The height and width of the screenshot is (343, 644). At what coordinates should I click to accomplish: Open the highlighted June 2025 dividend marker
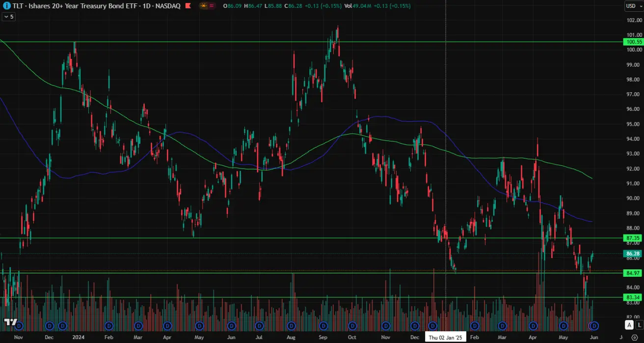(x=594, y=325)
